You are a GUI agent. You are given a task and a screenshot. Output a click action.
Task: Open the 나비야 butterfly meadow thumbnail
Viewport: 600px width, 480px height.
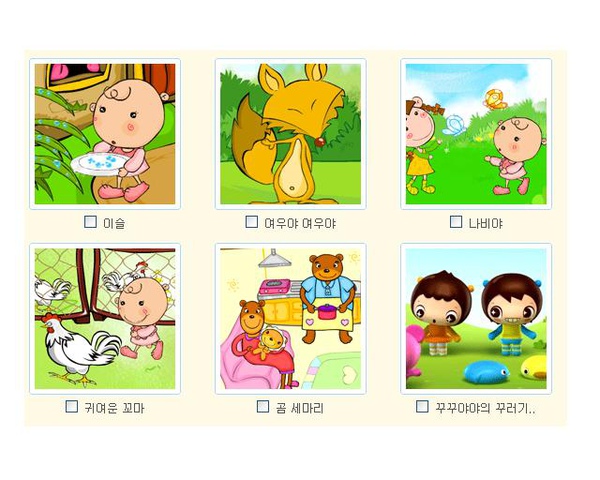tap(476, 134)
